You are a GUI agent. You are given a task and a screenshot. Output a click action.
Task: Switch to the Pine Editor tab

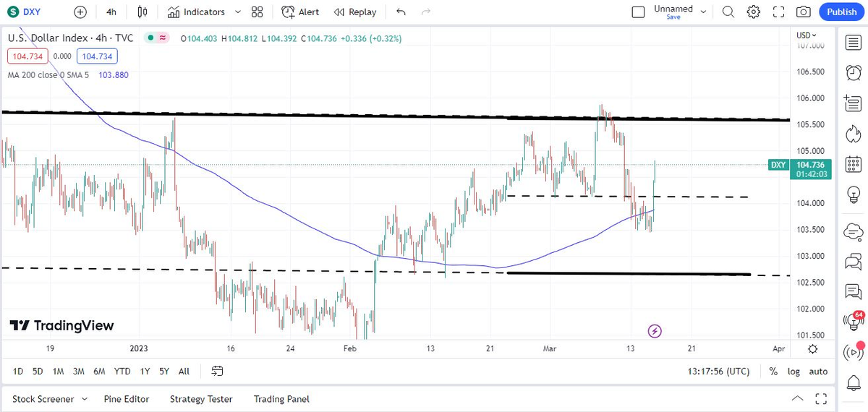click(x=127, y=399)
